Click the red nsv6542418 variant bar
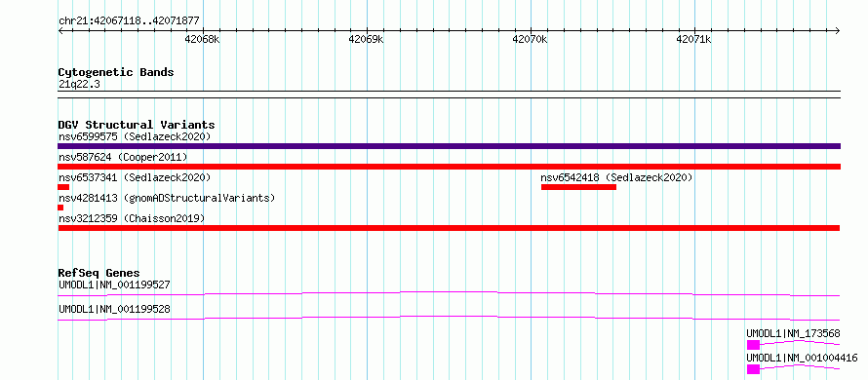Screen dimensions: 868x380 pyautogui.click(x=578, y=187)
